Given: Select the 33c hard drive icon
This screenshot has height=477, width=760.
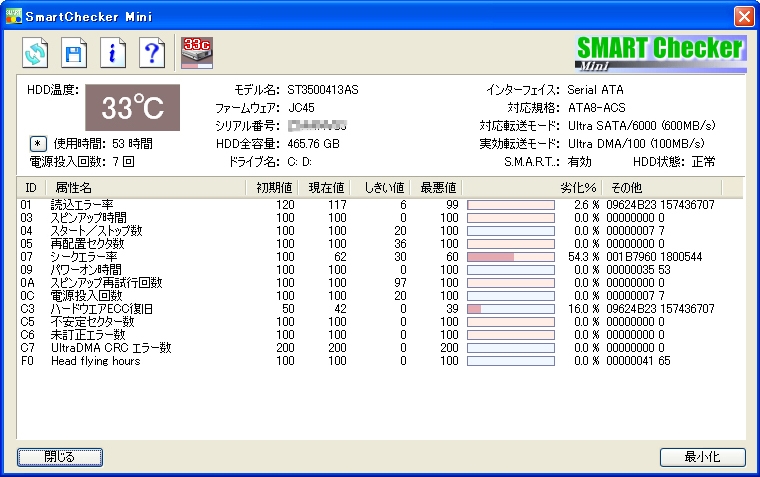Looking at the screenshot, I should point(198,50).
